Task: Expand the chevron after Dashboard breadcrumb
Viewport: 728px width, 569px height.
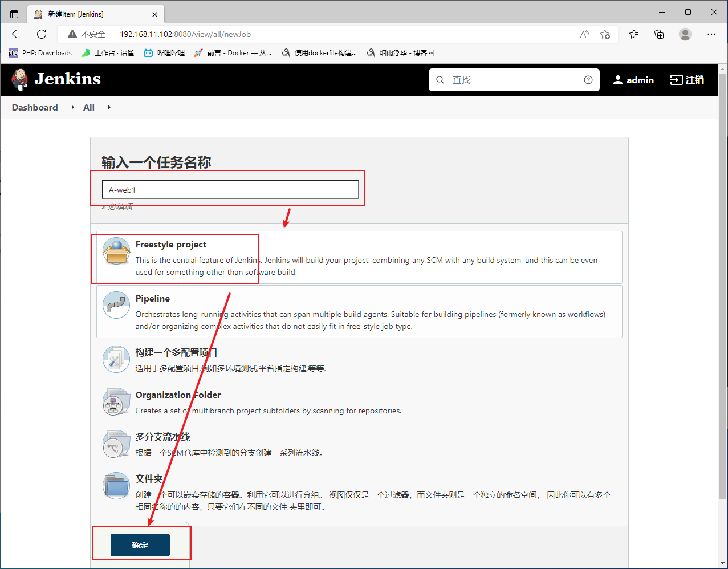Action: [x=72, y=107]
